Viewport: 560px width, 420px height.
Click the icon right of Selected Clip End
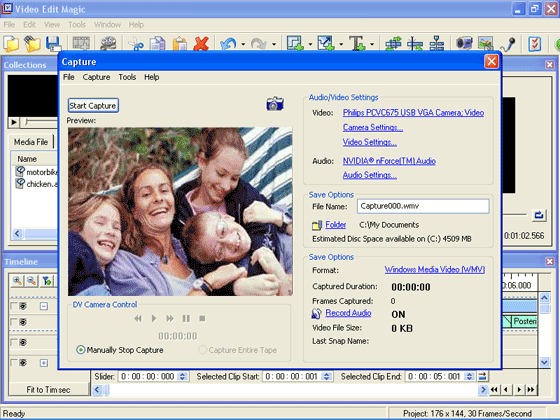[482, 376]
